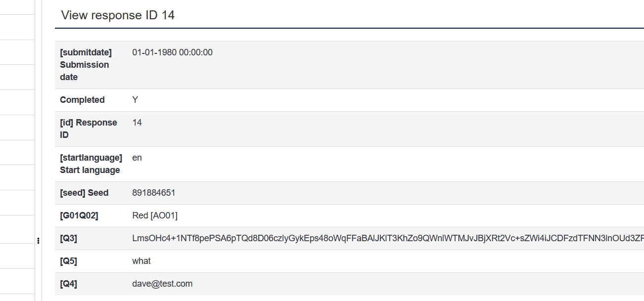Select the 'Red [AO01]' answer value
The width and height of the screenshot is (644, 301).
click(x=155, y=215)
